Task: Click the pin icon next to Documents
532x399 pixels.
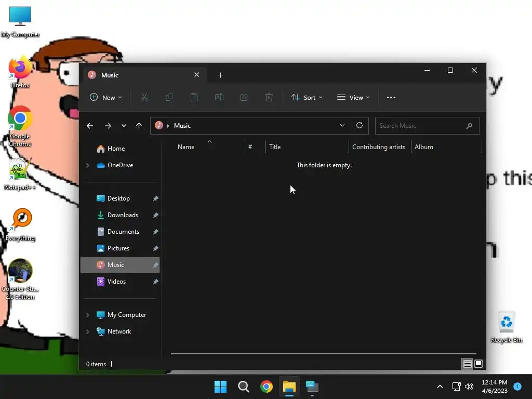Action: [x=155, y=232]
